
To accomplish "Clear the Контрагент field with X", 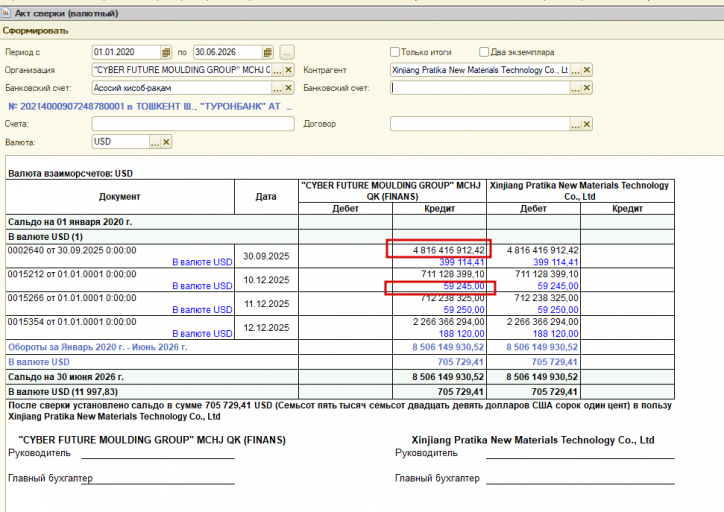I will tap(587, 70).
